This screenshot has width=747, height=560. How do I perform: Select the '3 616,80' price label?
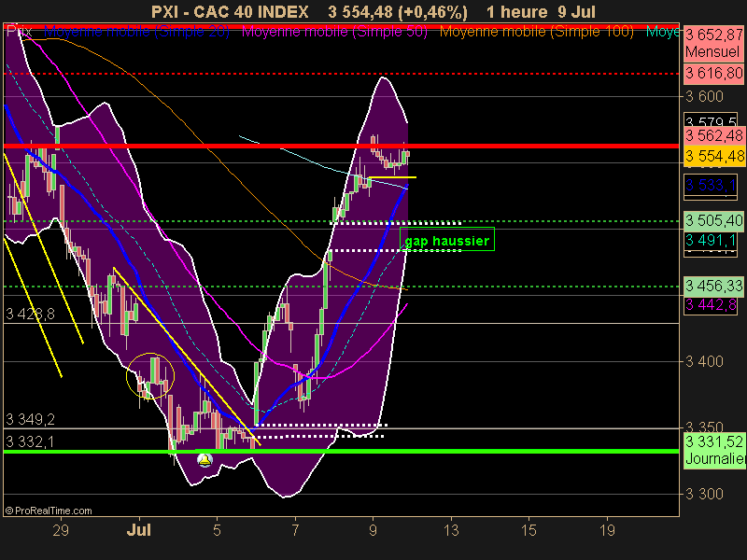point(713,74)
